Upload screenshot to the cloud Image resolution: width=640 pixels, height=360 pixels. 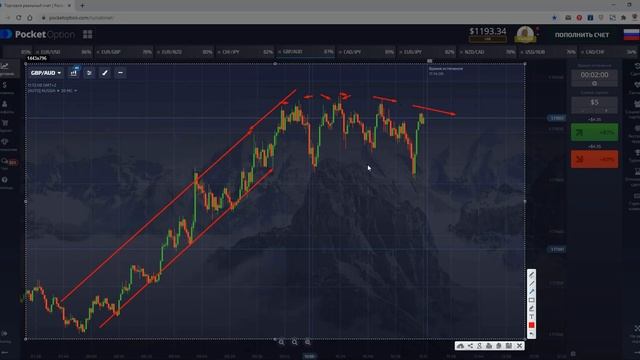pos(460,346)
